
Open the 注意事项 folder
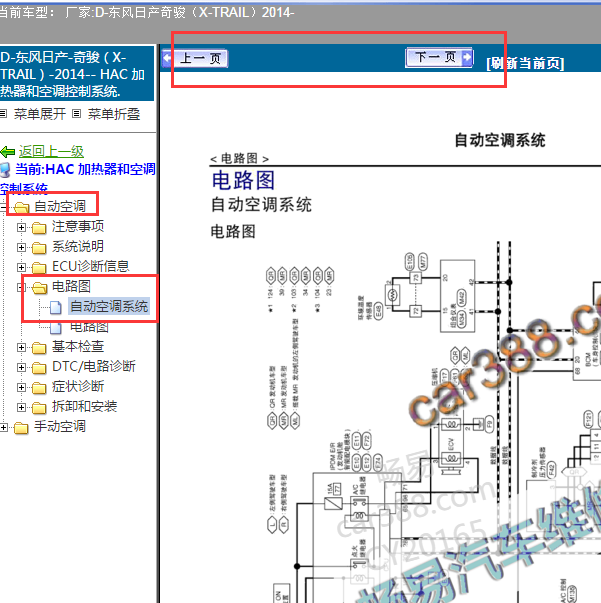(x=78, y=226)
